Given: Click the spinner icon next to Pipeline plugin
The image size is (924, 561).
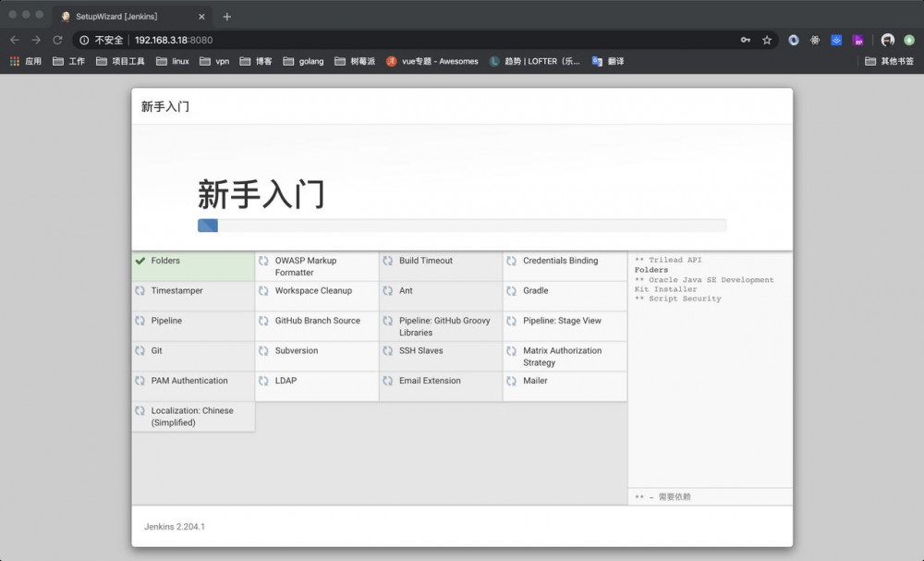Looking at the screenshot, I should [140, 321].
